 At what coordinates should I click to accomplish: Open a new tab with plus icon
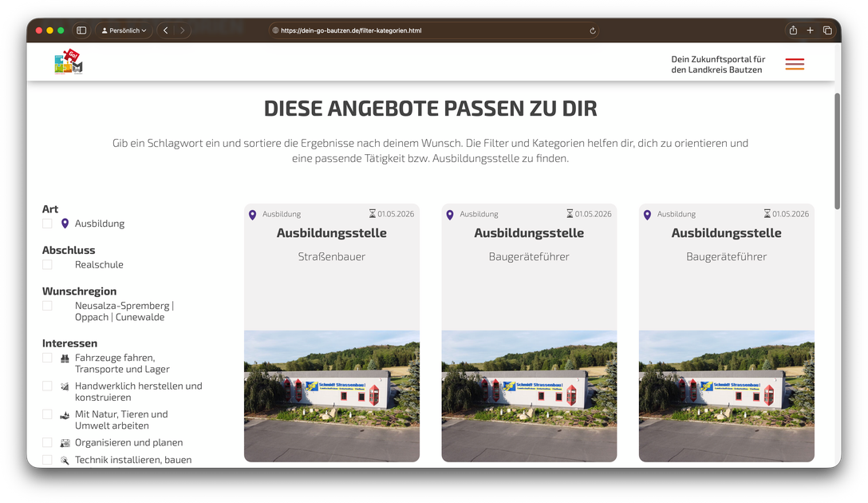point(810,30)
